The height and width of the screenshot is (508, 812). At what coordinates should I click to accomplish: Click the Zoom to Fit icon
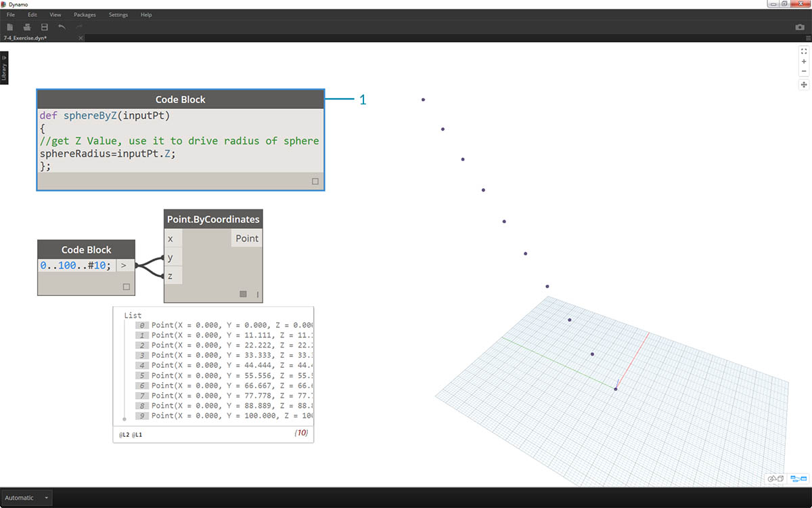pyautogui.click(x=804, y=51)
